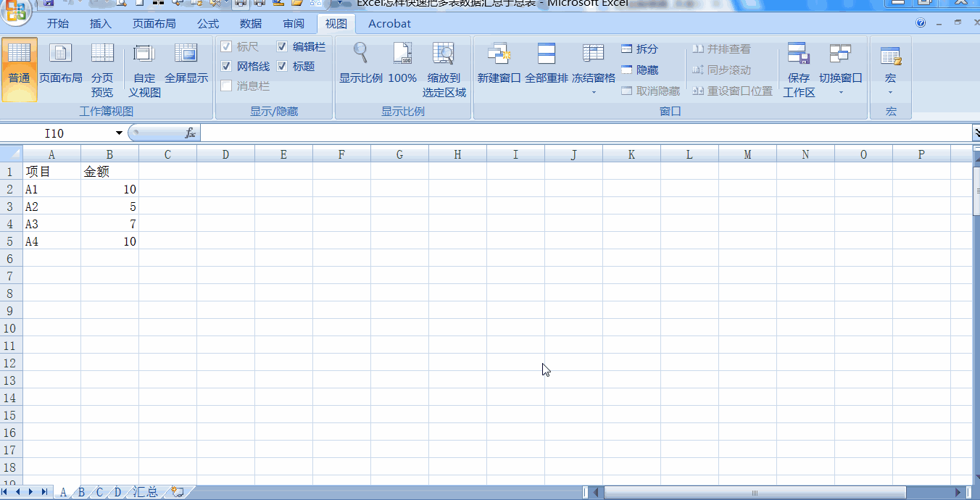Image resolution: width=980 pixels, height=500 pixels.
Task: Select cell B2 with value 10
Action: [x=109, y=189]
